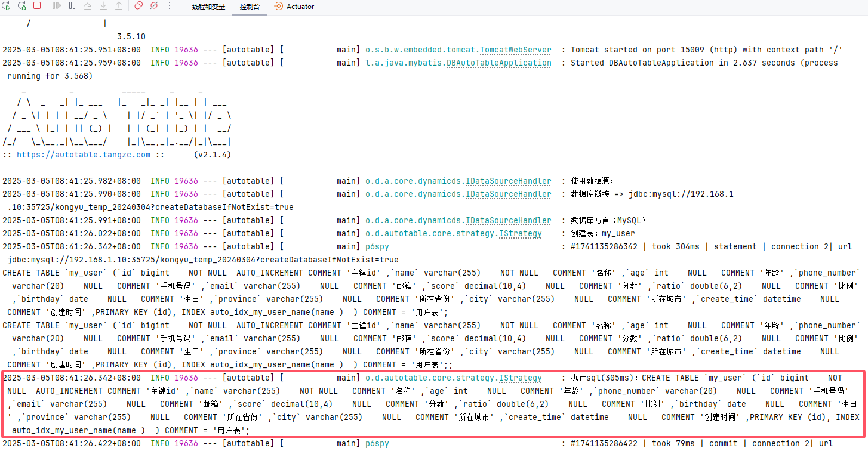Stop the running application
The image size is (868, 451).
tap(37, 6)
